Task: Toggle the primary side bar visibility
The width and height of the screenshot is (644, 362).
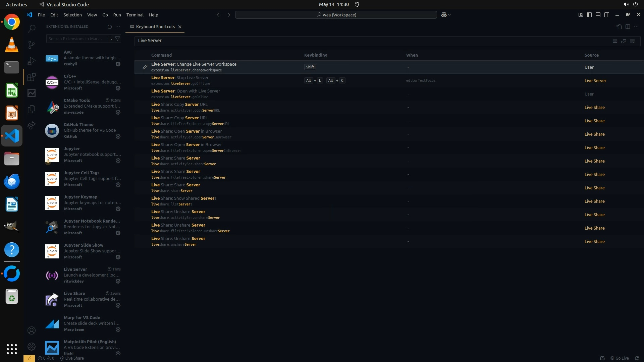Action: (589, 15)
